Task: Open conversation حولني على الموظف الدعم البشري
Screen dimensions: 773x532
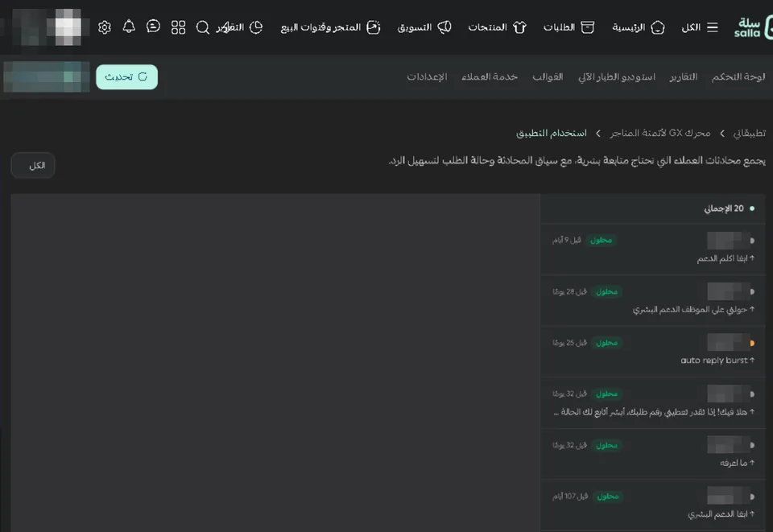Action: (653, 300)
